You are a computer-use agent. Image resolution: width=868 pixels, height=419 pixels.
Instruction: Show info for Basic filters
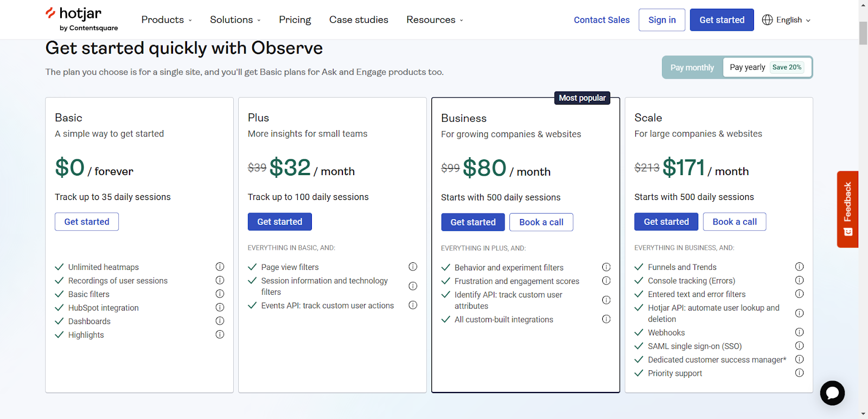220,294
